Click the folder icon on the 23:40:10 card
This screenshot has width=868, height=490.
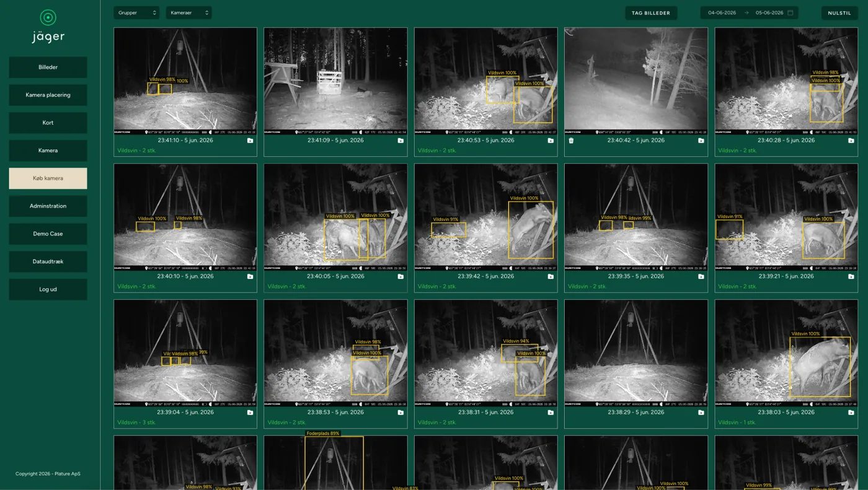click(250, 276)
